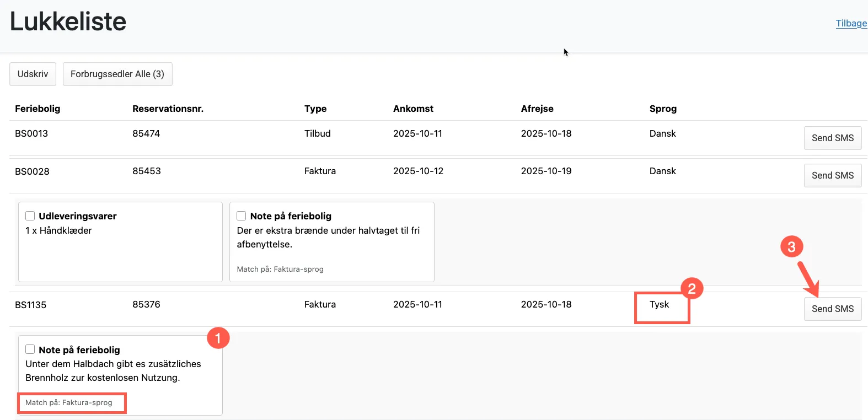Click the Feriebolig column header
The width and height of the screenshot is (868, 420).
pos(37,109)
